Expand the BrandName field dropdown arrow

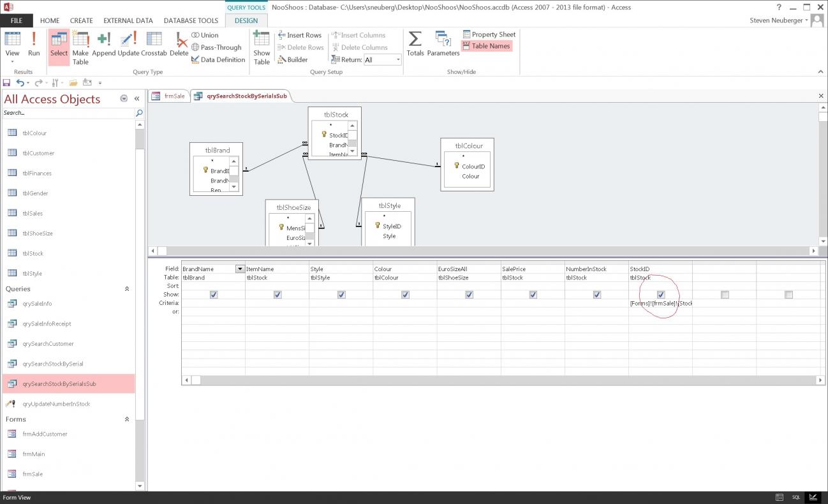pos(240,269)
